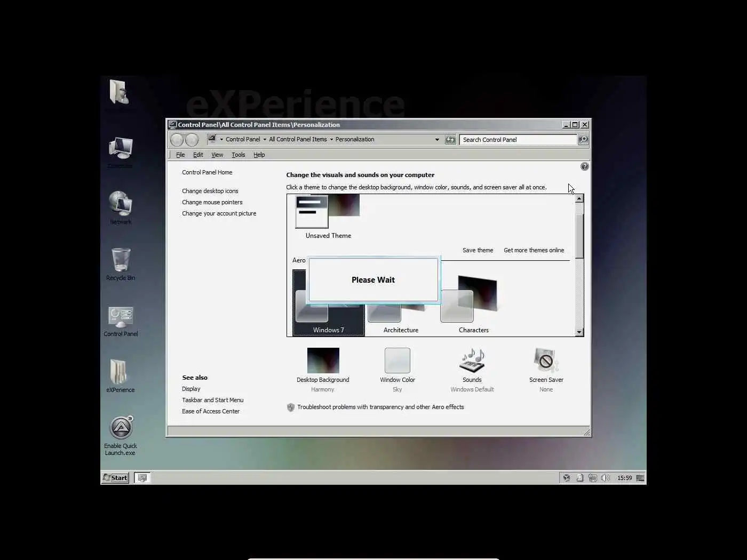Click the search magnifier button
The image size is (747, 560).
[x=583, y=140]
